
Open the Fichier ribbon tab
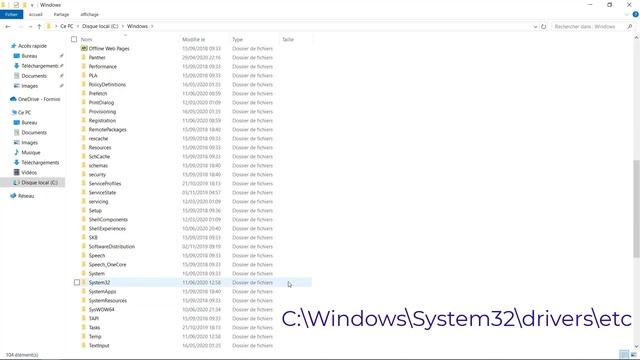tap(11, 14)
